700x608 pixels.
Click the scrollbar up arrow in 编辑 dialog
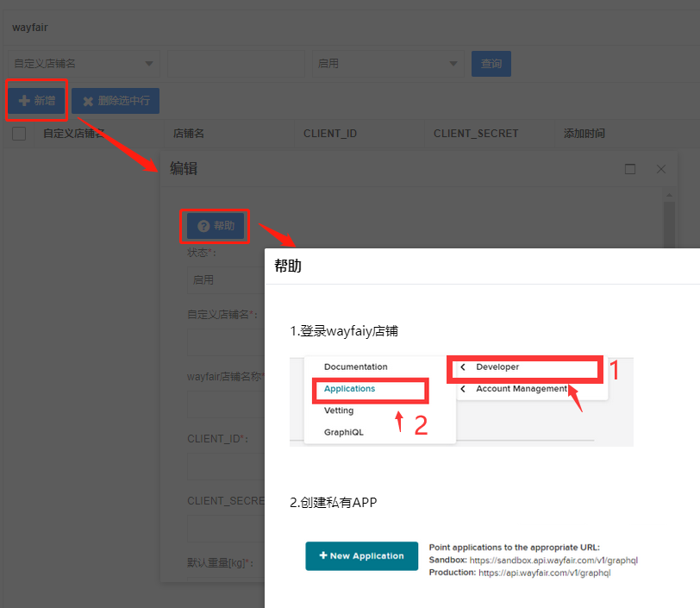(x=669, y=195)
